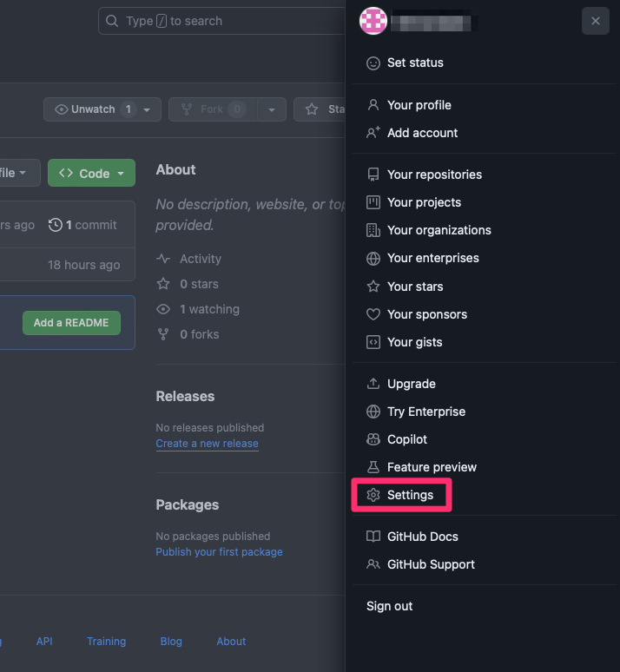
Task: Click the code-square icon beside Your gists
Action: point(373,342)
